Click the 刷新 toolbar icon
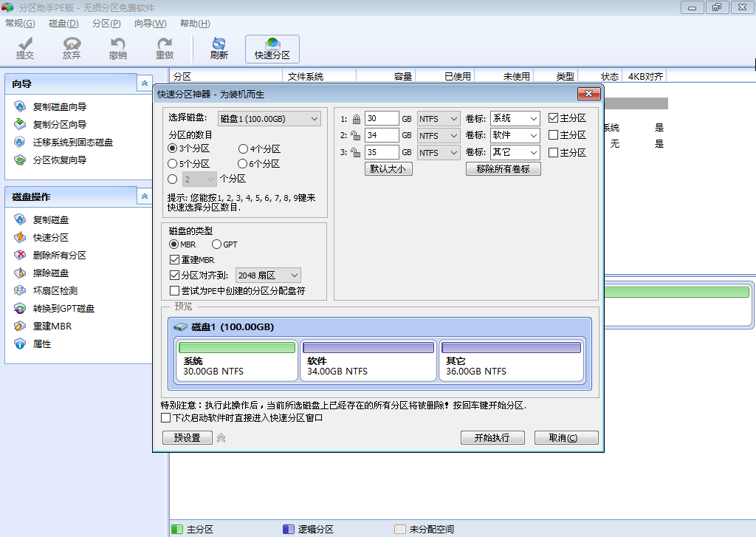The image size is (756, 537). click(x=219, y=47)
